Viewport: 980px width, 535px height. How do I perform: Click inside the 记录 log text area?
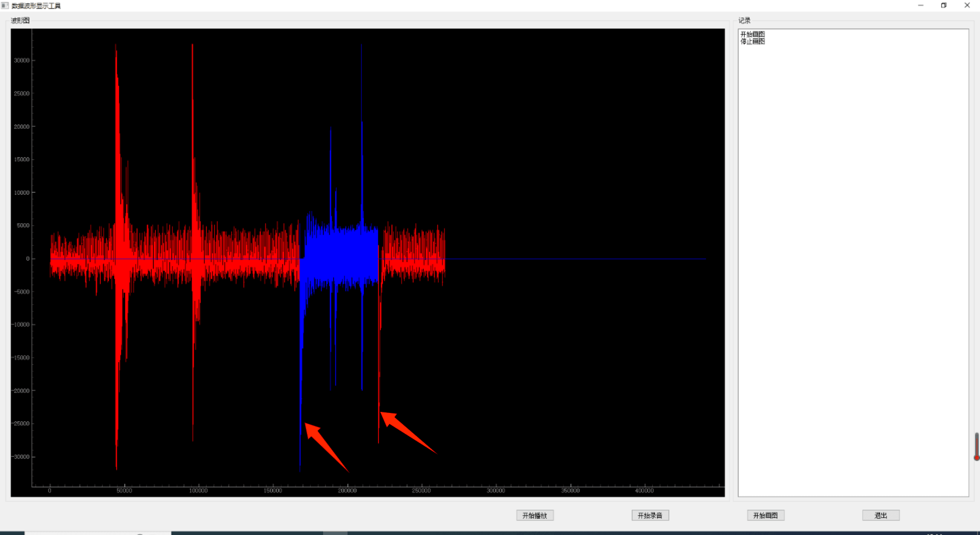pyautogui.click(x=853, y=262)
